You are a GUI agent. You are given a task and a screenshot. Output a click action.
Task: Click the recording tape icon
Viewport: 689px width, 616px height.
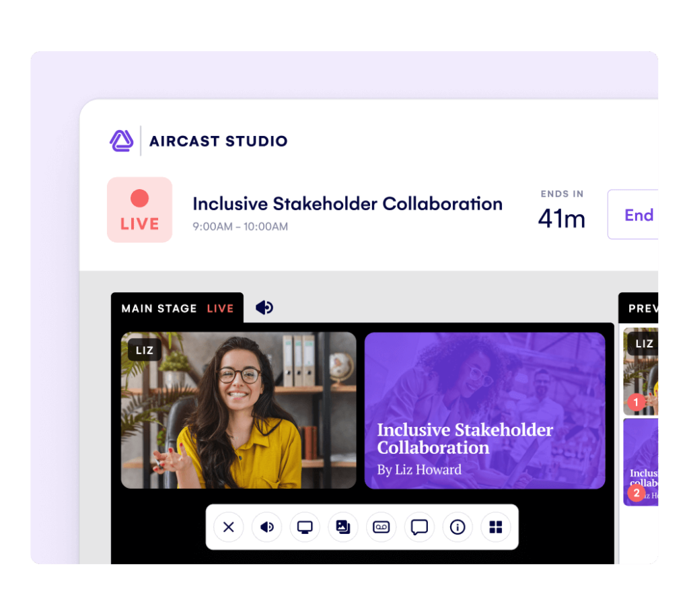(x=381, y=527)
